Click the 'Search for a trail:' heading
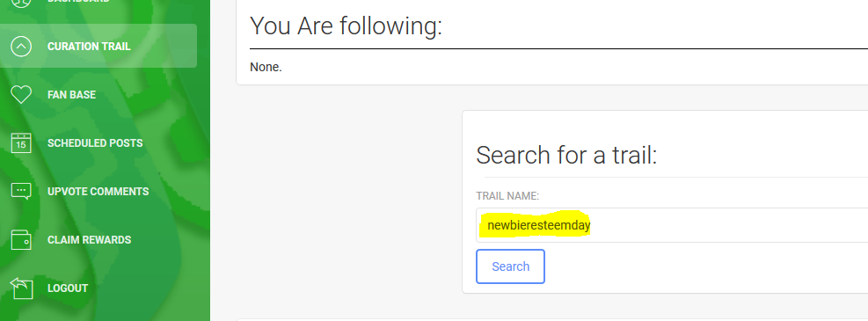Image resolution: width=868 pixels, height=321 pixels. click(x=566, y=155)
